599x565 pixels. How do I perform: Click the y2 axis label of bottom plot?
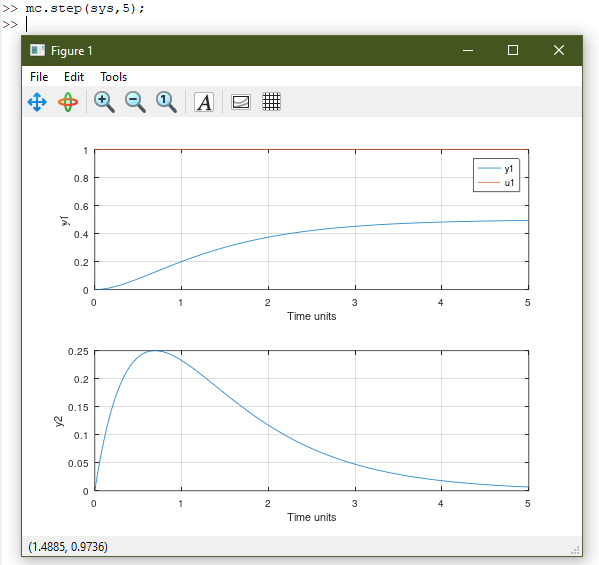click(58, 421)
